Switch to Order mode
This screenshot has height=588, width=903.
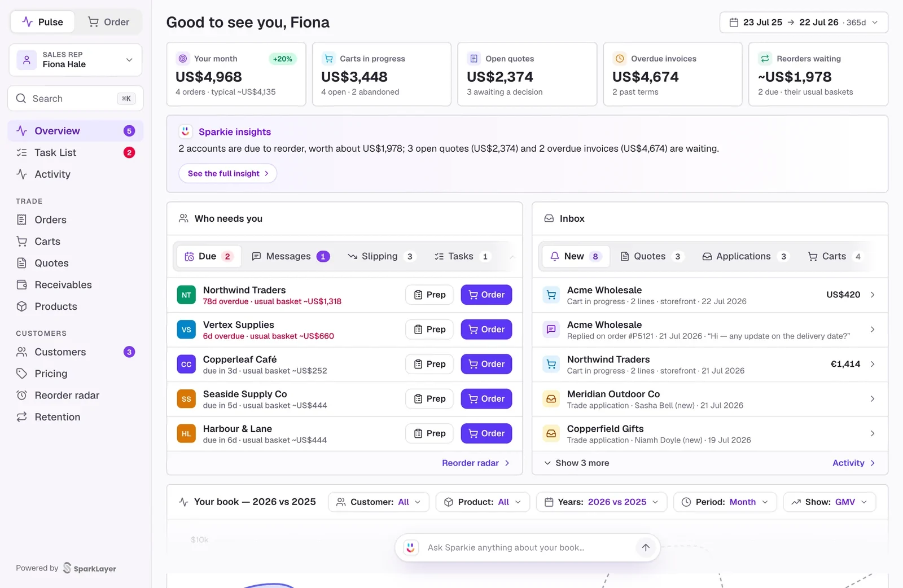pyautogui.click(x=108, y=22)
